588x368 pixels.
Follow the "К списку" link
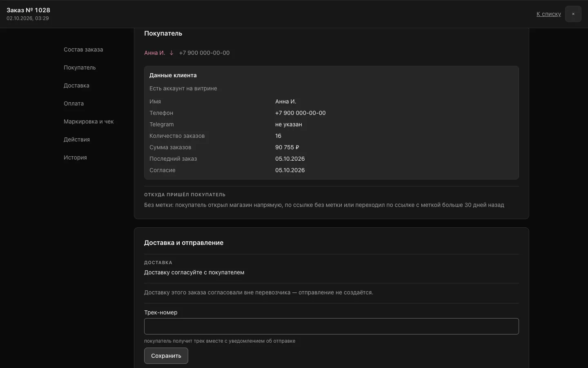549,14
